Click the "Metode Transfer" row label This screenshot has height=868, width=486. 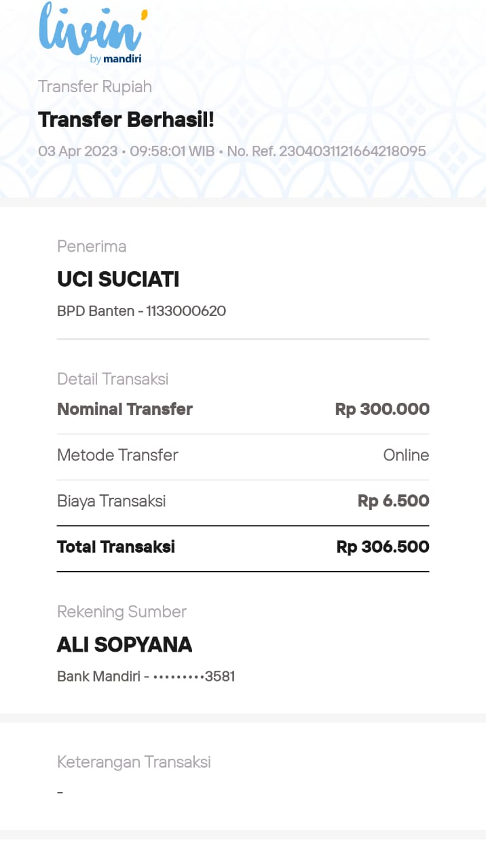(x=117, y=455)
